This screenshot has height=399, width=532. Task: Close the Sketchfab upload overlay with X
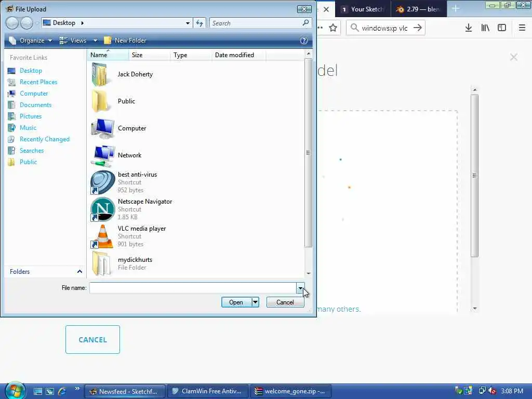click(514, 57)
